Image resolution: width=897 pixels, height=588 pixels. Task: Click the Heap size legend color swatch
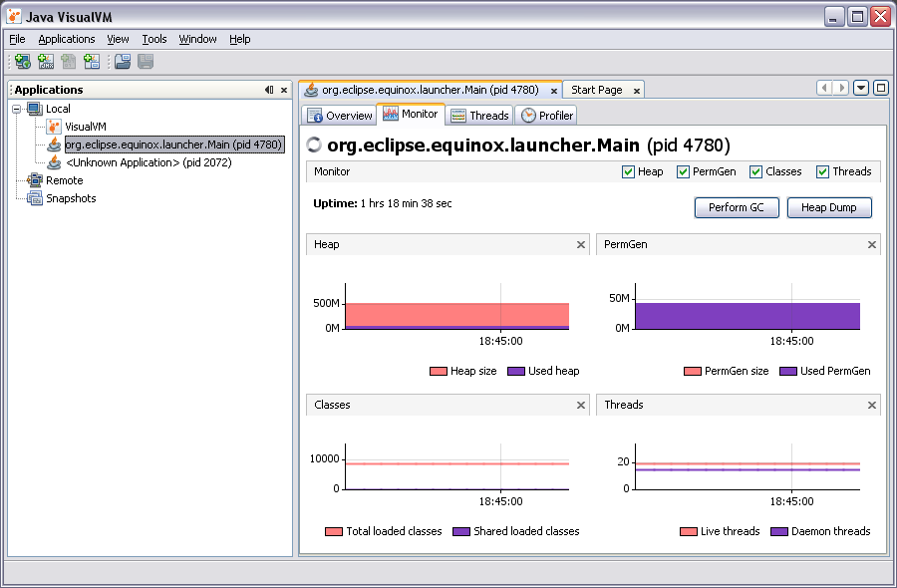(x=438, y=371)
